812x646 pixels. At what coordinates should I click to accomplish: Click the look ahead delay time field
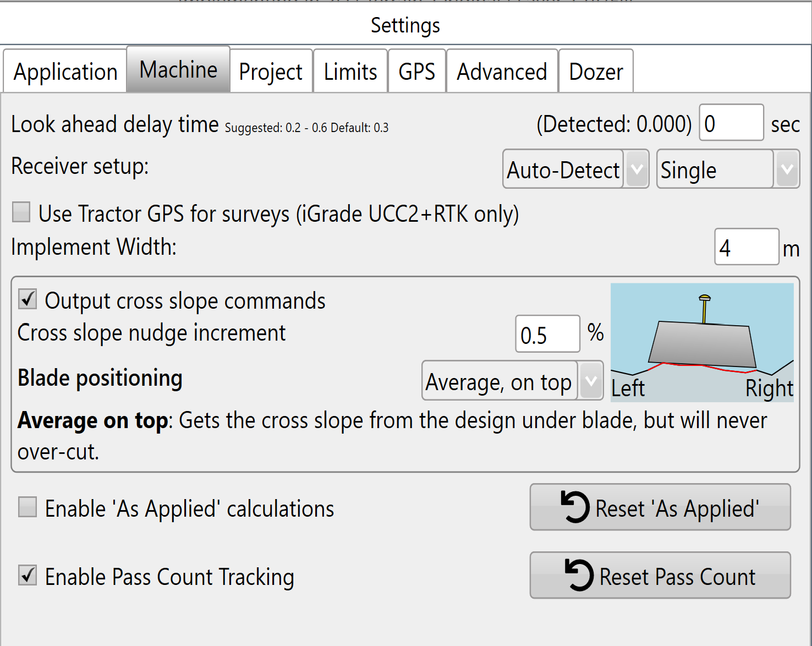731,123
